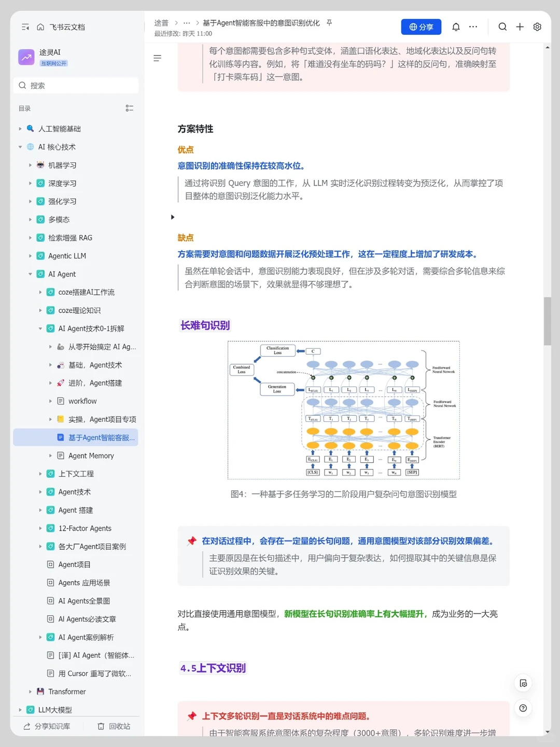Screen dimensions: 560x747
Task: Open the Agentic LLM tree item
Action: 67,256
